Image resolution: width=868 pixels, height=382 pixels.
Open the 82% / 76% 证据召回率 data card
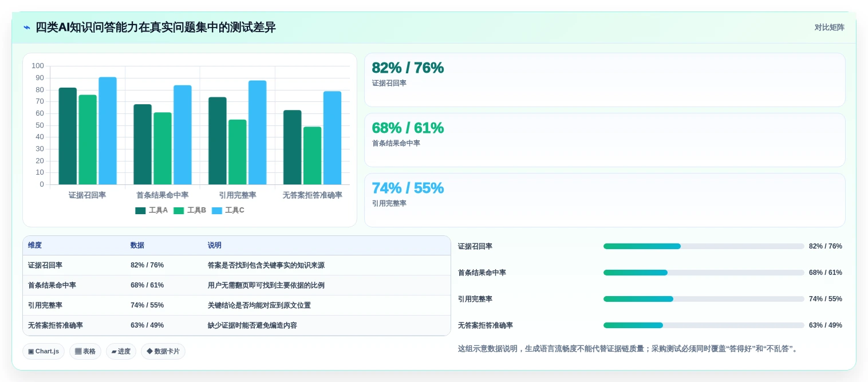click(605, 80)
